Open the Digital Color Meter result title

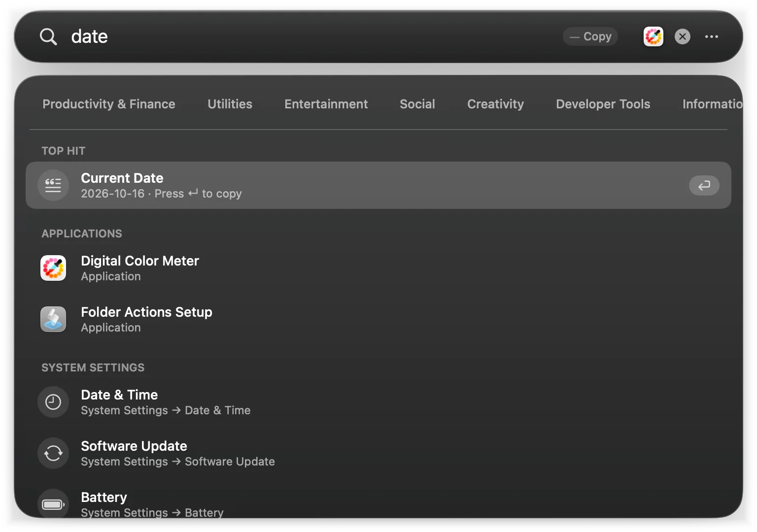[140, 261]
